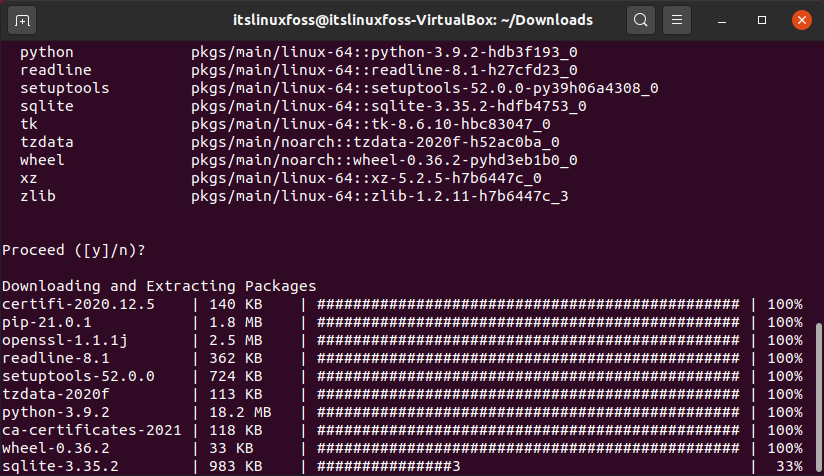Click the python-3.9.2 progress bar
Image resolution: width=824 pixels, height=476 pixels.
(528, 412)
